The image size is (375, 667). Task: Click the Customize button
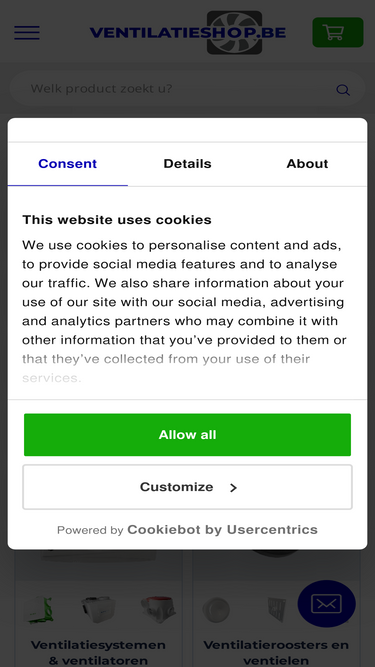[188, 487]
